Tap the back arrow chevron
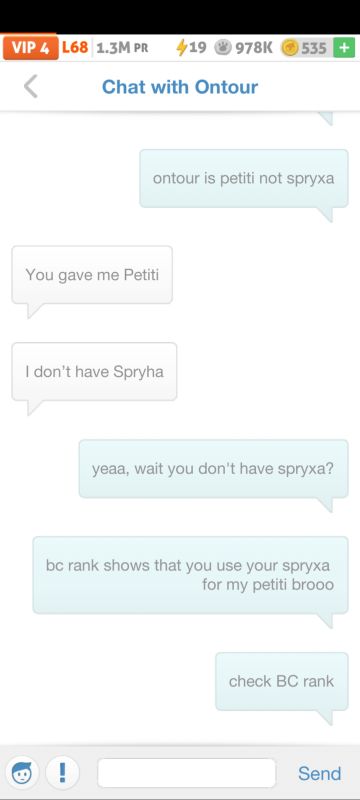Screen dimensions: 360x800 coord(31,86)
